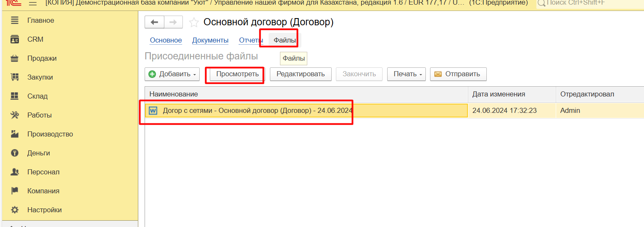Viewport: 644px width, 227px height.
Task: Click the CRM section card icon
Action: [x=15, y=39]
